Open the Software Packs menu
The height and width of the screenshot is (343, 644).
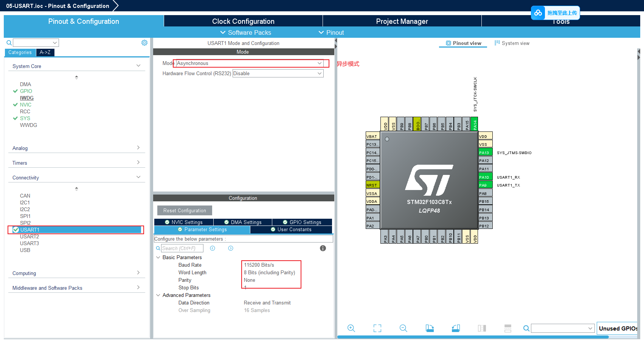(246, 32)
